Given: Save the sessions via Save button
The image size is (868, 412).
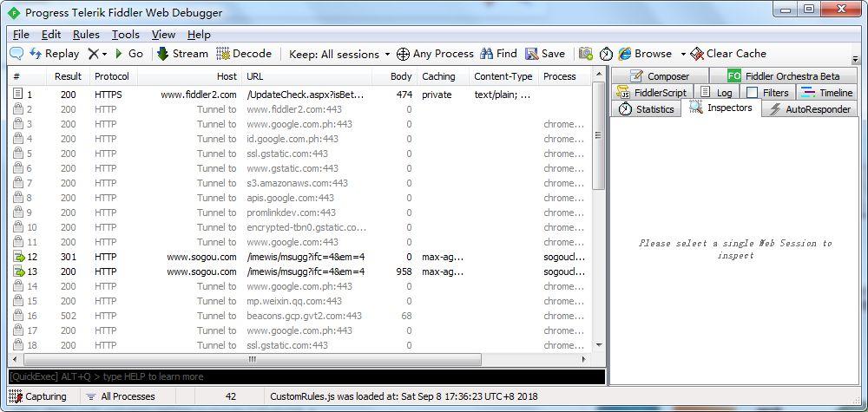Looking at the screenshot, I should [x=545, y=54].
